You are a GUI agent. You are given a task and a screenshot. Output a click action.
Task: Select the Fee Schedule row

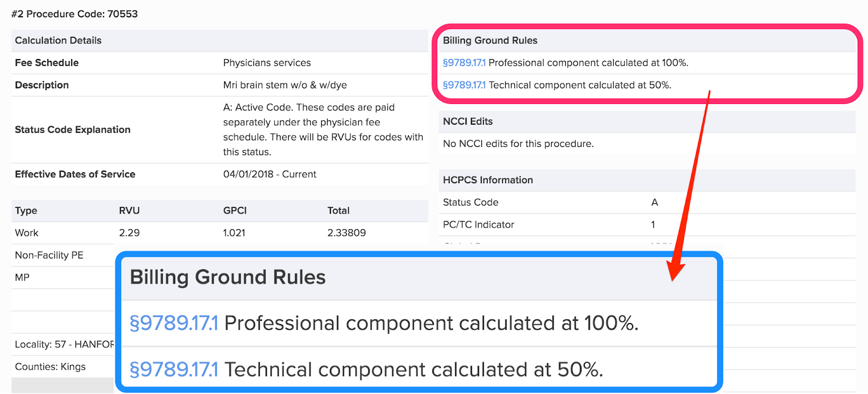[x=220, y=63]
